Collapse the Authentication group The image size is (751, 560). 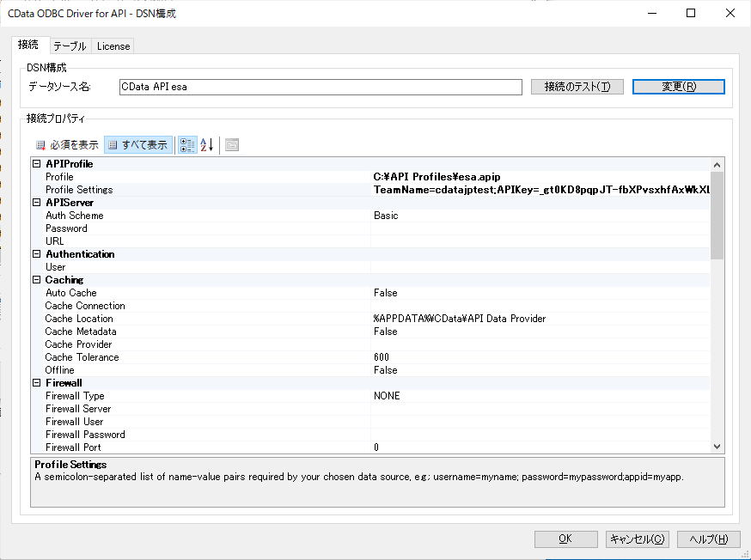[37, 254]
